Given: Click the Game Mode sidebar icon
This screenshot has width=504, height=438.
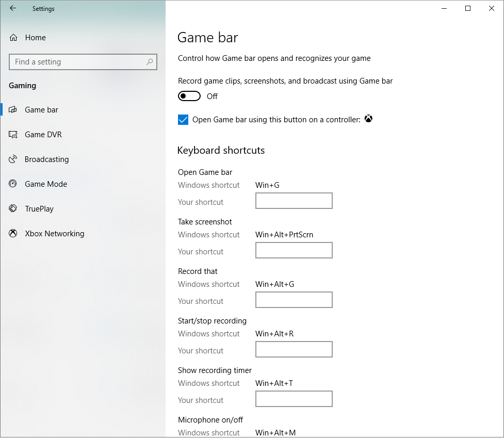Looking at the screenshot, I should point(13,184).
